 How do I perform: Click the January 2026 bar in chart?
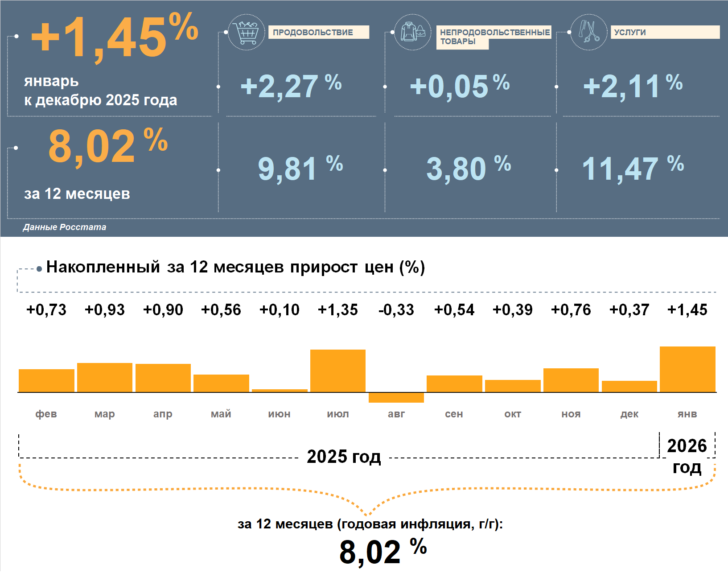click(687, 369)
